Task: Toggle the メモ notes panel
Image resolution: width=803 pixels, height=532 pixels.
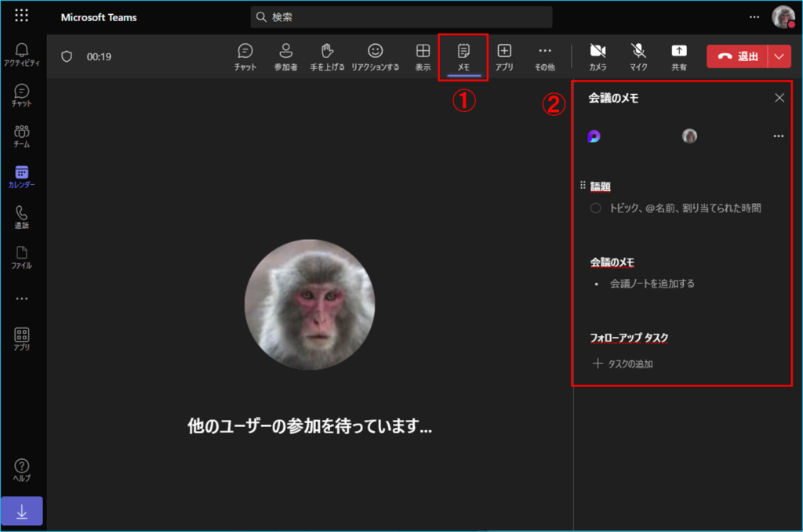Action: (x=463, y=56)
